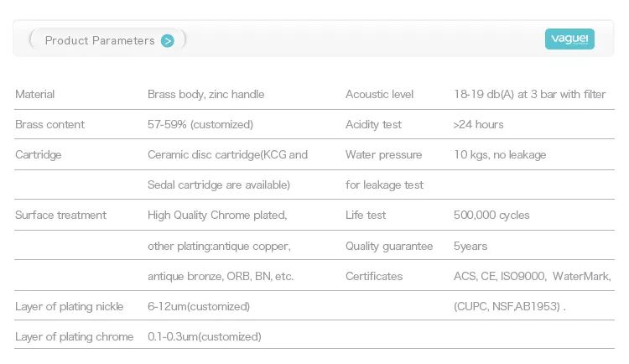Click the 500,000 cycles value
The image size is (629, 364).
point(491,215)
